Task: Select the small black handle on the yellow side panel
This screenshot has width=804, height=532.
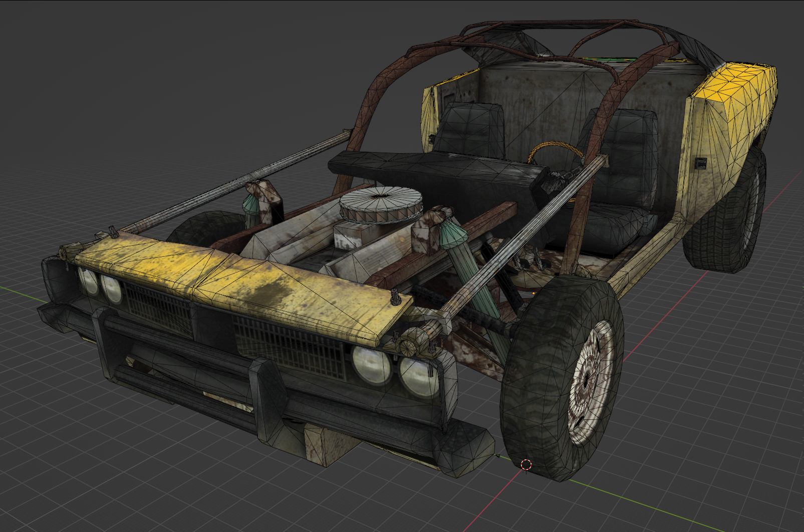Action: pyautogui.click(x=701, y=163)
